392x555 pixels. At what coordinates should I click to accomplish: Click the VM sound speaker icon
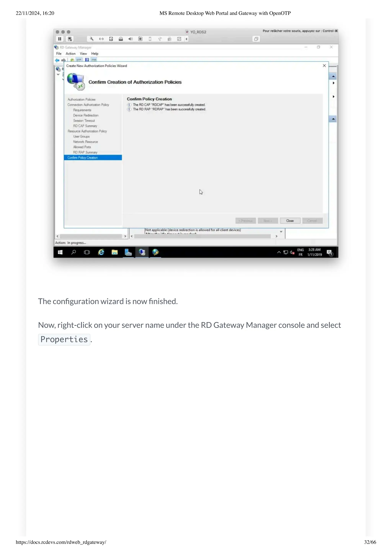click(130, 39)
